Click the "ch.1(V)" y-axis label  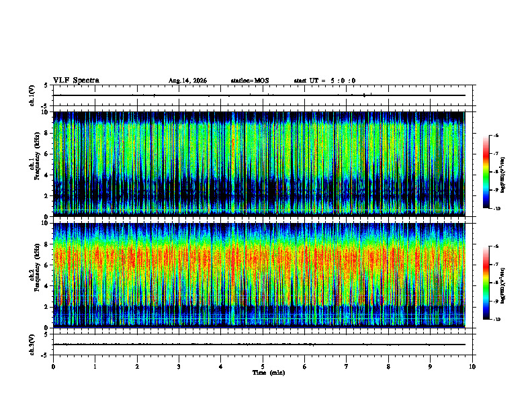click(x=32, y=95)
